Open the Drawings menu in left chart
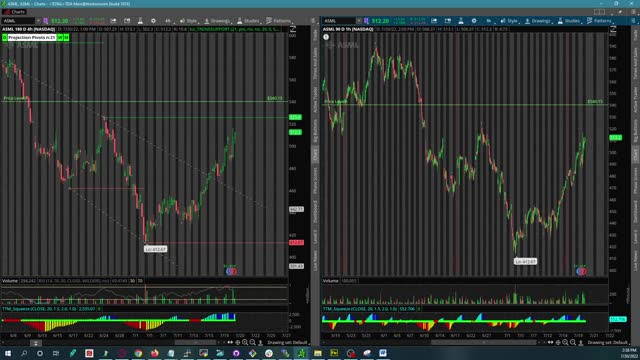 [218, 21]
